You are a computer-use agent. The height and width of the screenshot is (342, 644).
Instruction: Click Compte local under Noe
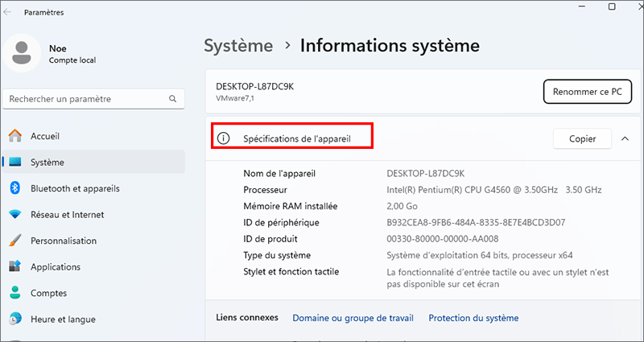tap(72, 60)
